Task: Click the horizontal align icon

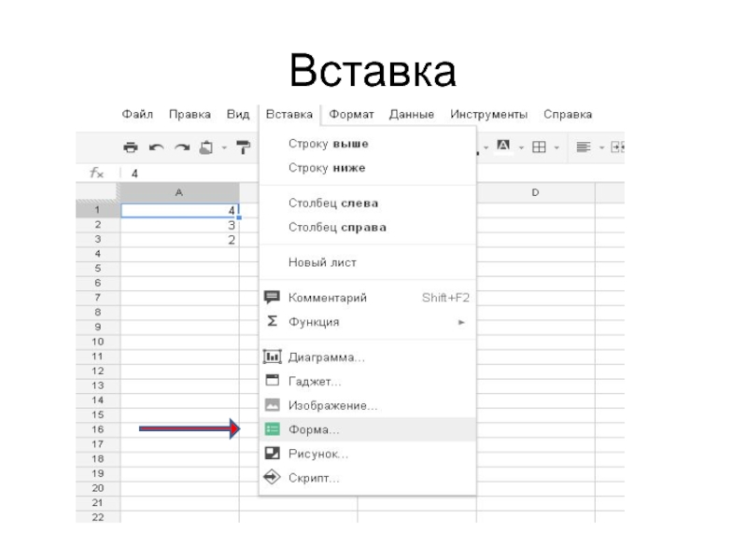Action: click(583, 147)
